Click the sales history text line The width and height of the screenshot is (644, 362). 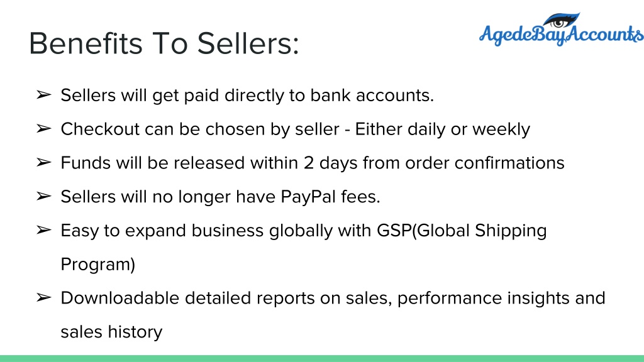coord(111,332)
